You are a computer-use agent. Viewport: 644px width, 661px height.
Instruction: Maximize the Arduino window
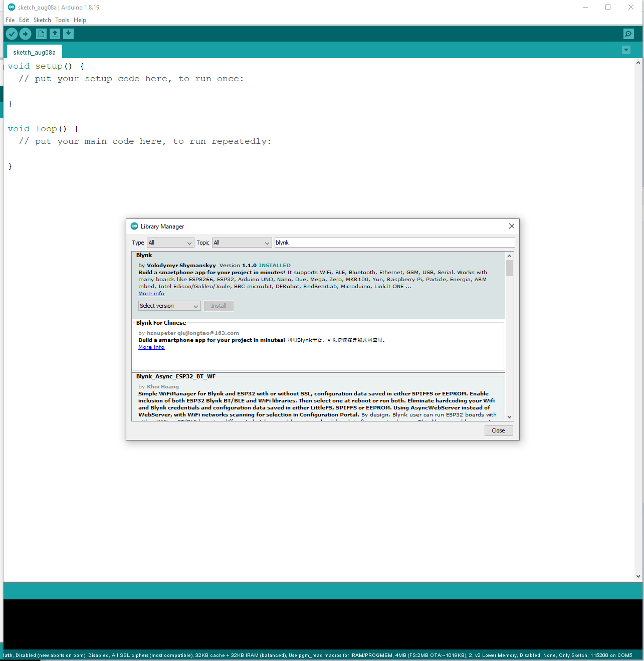pos(608,7)
